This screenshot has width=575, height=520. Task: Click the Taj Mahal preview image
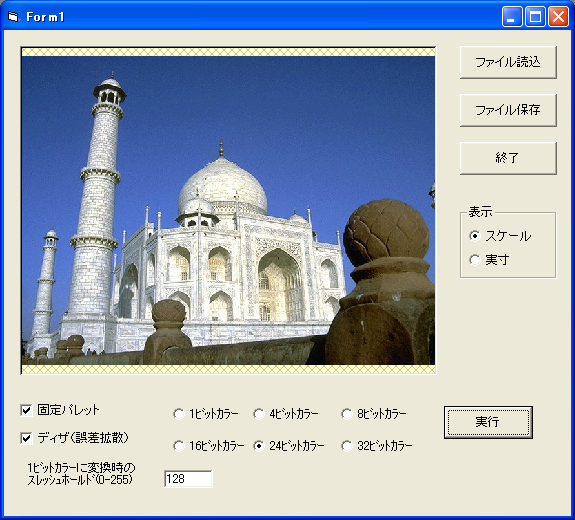[x=228, y=210]
